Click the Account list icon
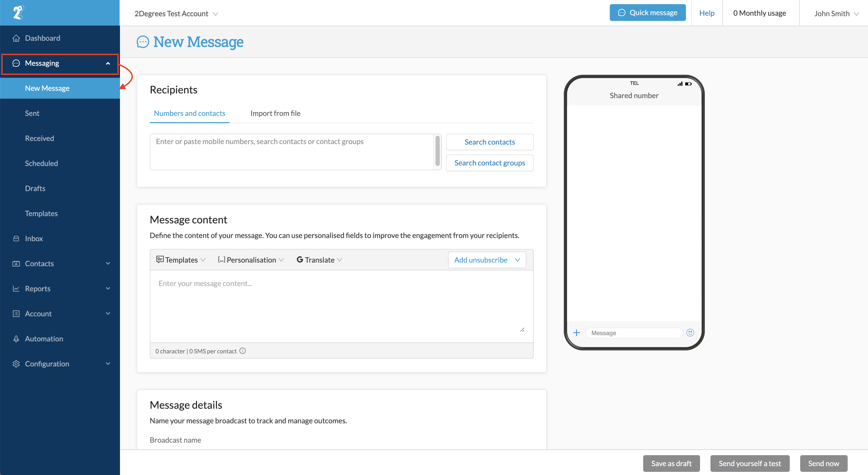This screenshot has width=868, height=475. 16,313
